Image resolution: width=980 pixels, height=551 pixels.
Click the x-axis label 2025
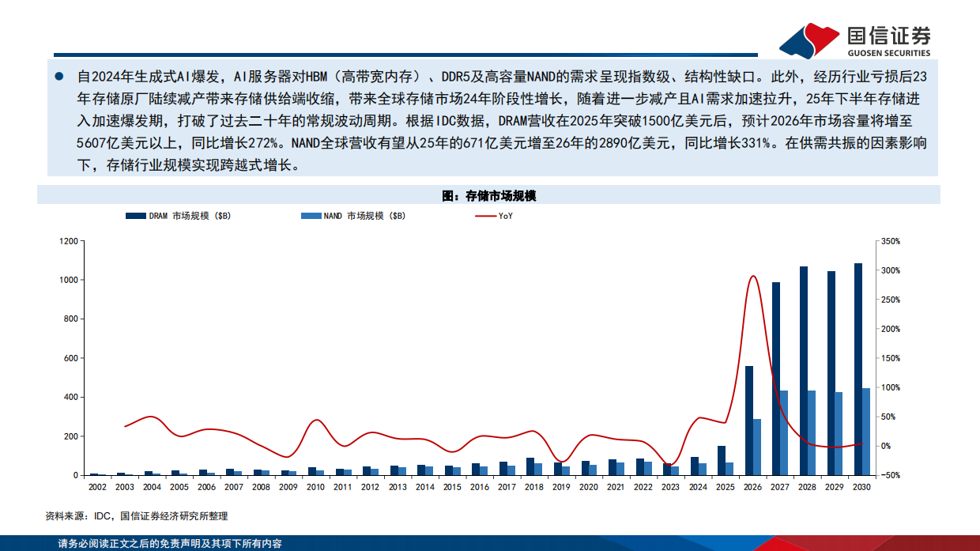726,487
